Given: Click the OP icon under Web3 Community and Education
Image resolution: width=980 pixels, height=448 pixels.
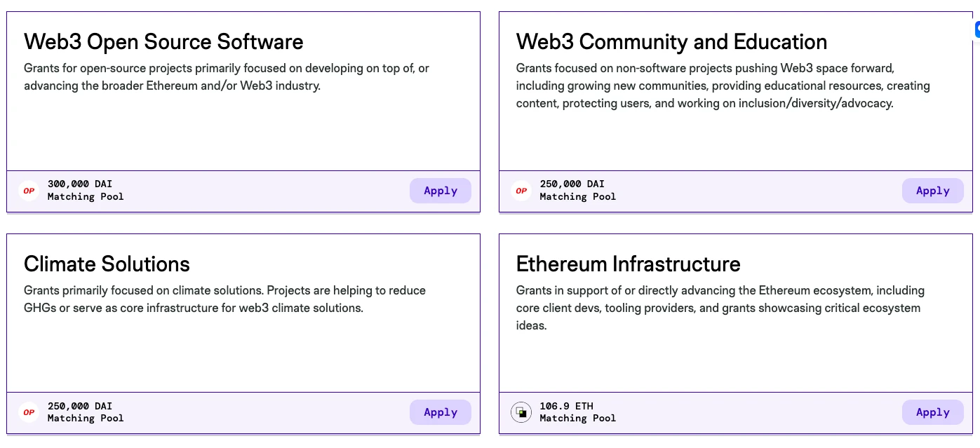Looking at the screenshot, I should 521,191.
